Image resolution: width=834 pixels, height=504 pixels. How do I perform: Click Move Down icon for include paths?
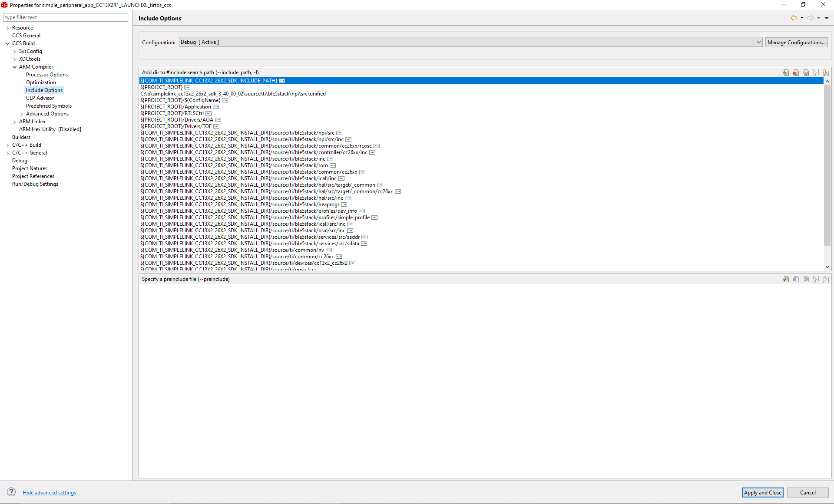click(x=825, y=72)
